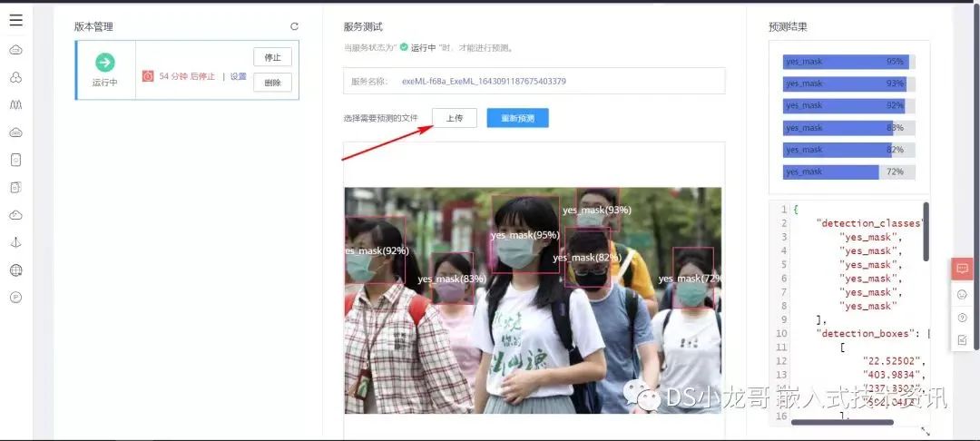Click the blue 重新预测 button
The image size is (980, 441).
point(517,118)
